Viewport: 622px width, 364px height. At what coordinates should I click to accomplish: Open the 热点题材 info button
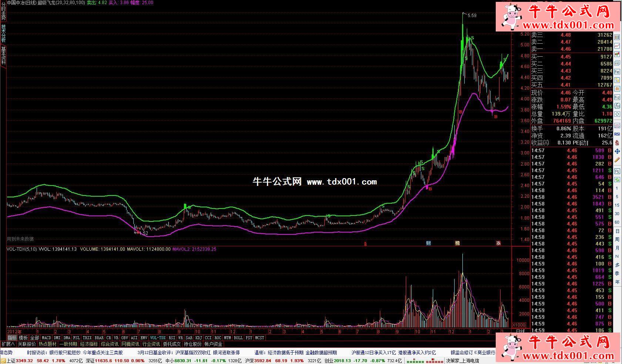tap(48, 344)
